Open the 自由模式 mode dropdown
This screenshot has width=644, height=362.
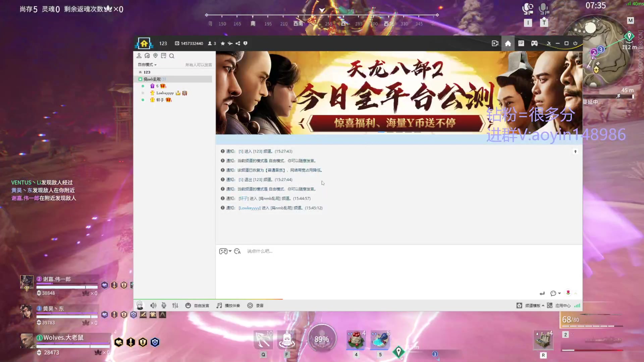pyautogui.click(x=147, y=65)
